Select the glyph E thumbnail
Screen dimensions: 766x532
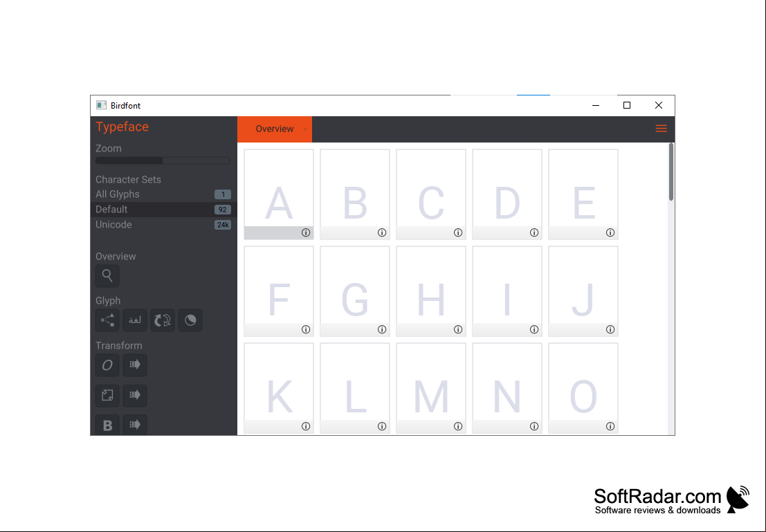tap(583, 194)
